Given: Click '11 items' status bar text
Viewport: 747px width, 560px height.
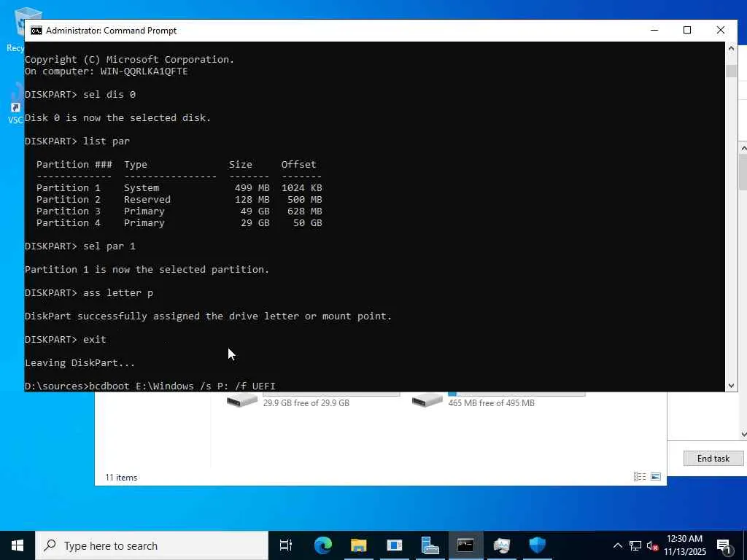Looking at the screenshot, I should point(121,477).
